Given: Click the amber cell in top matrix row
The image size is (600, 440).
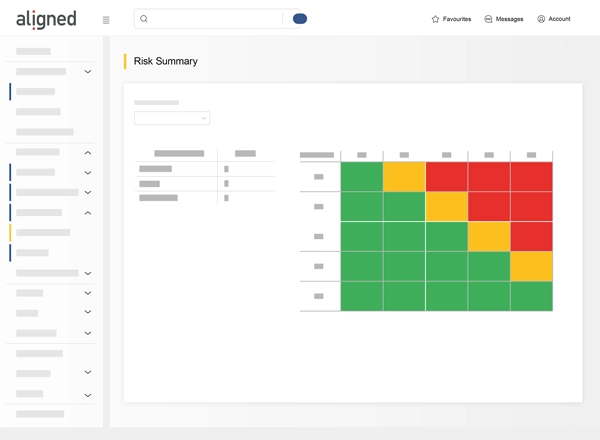Looking at the screenshot, I should pos(404,176).
